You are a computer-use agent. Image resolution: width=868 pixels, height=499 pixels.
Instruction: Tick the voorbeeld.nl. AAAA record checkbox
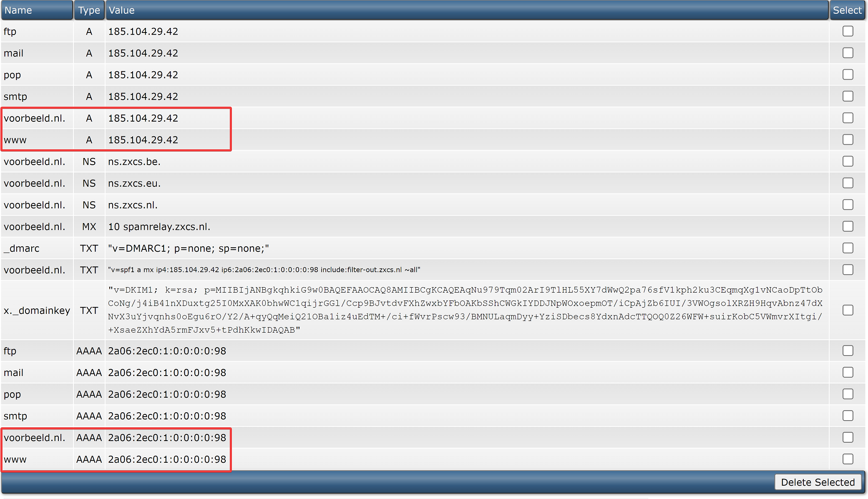(848, 437)
